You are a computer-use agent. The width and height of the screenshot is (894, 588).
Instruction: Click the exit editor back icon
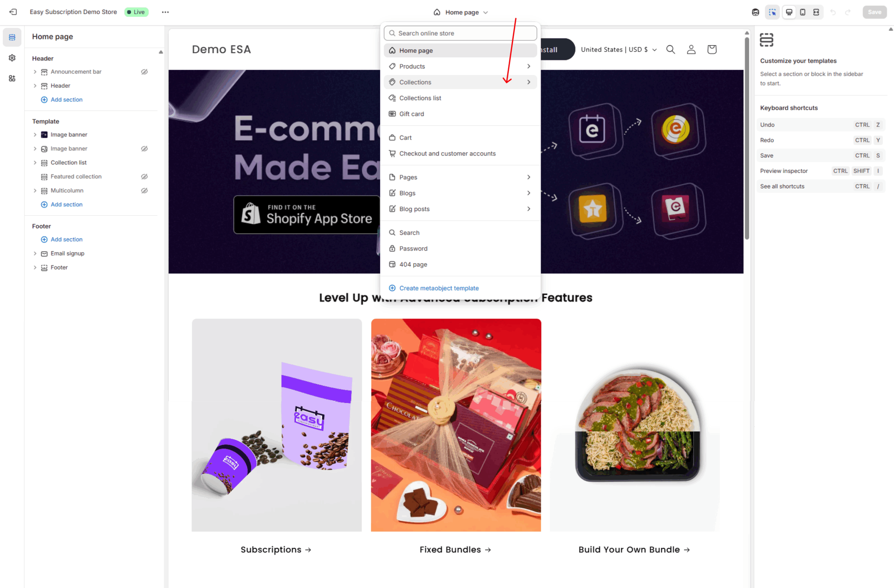pos(13,12)
